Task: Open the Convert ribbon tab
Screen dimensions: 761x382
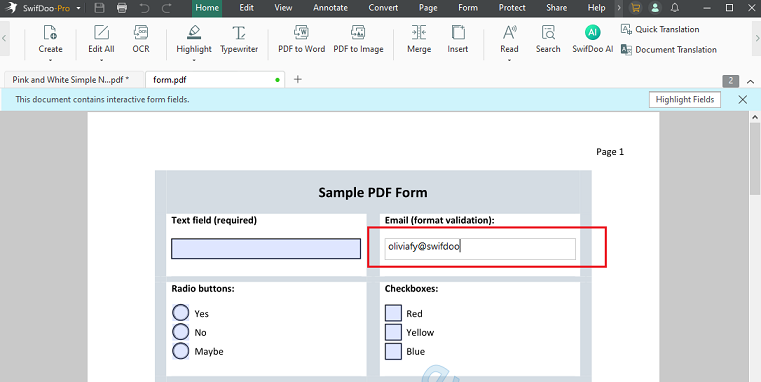Action: [383, 8]
